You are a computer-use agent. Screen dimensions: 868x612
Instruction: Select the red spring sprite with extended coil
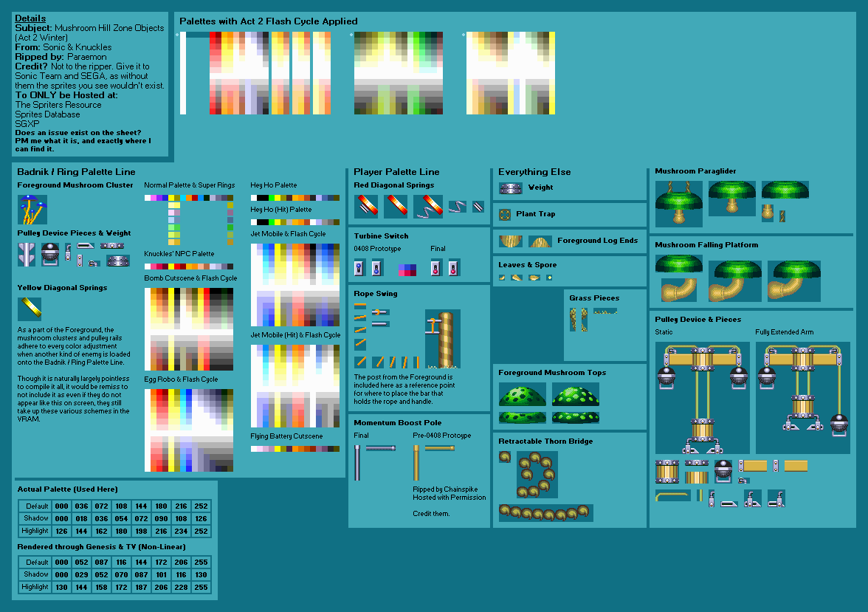pos(428,206)
